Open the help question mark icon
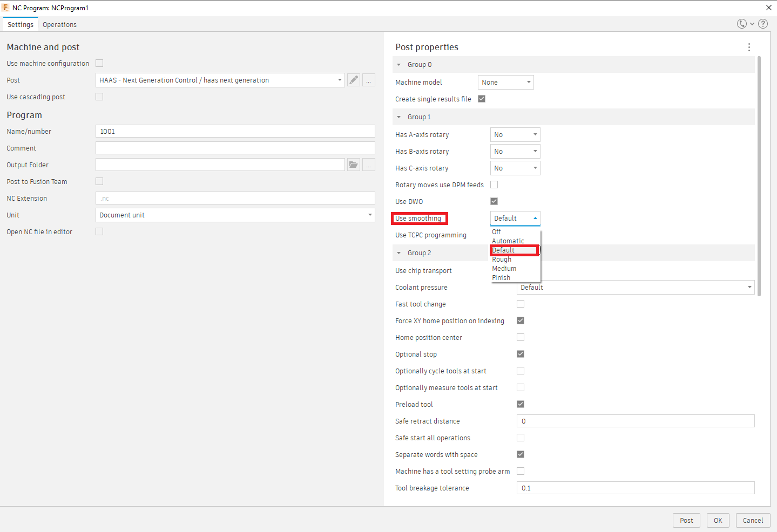 (763, 24)
